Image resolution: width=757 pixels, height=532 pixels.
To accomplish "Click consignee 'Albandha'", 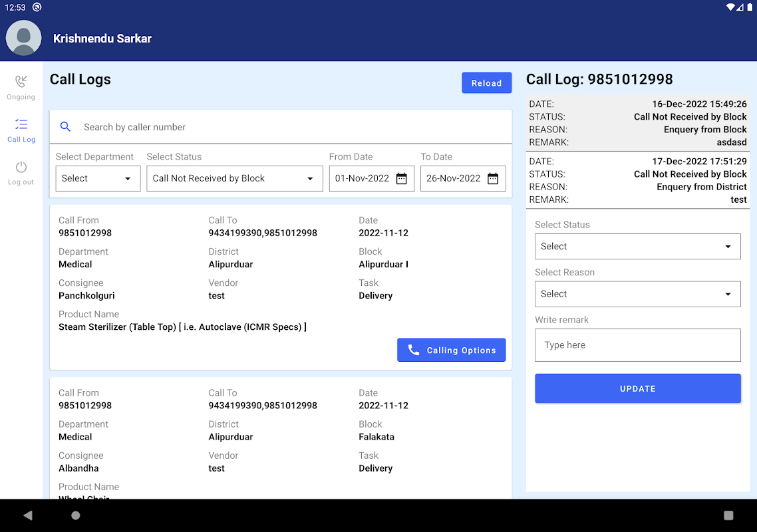I will coord(78,468).
